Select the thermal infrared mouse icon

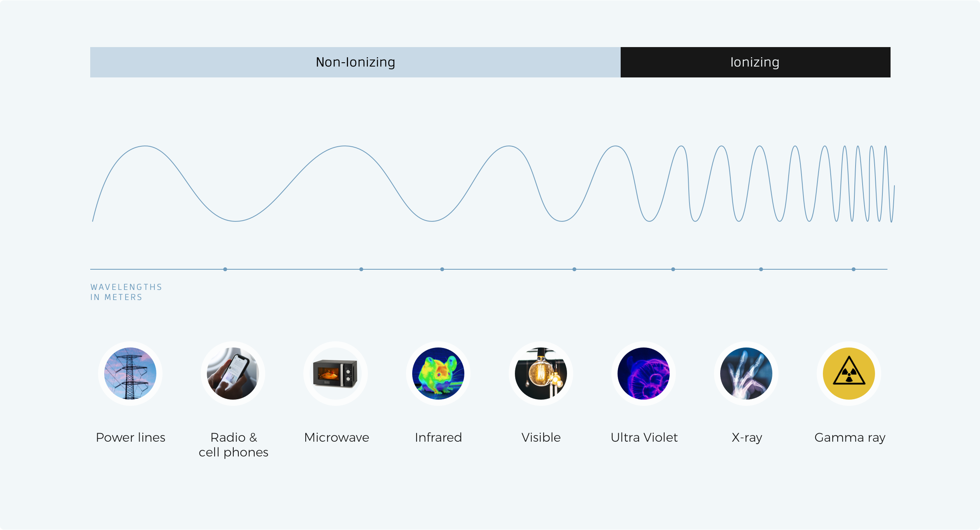[x=438, y=374]
